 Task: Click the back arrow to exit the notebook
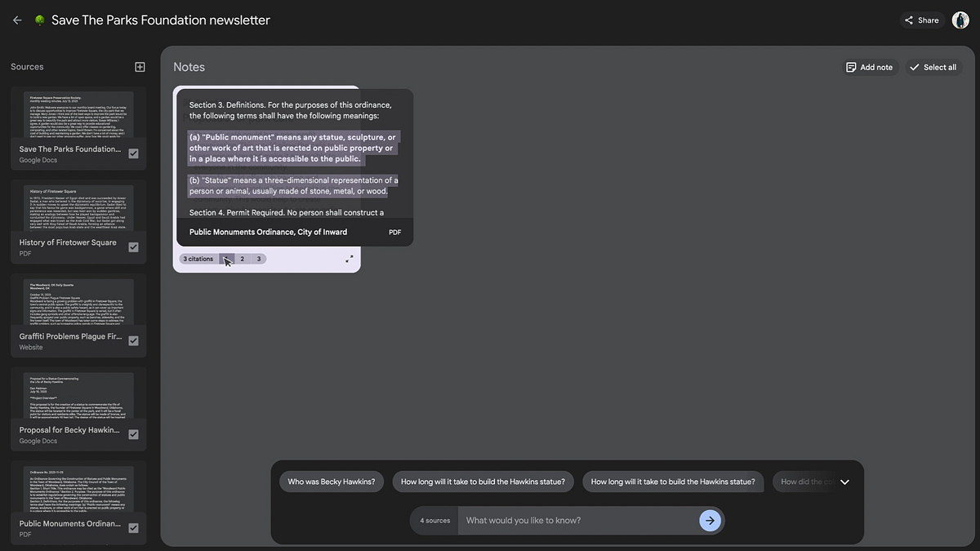(x=16, y=20)
